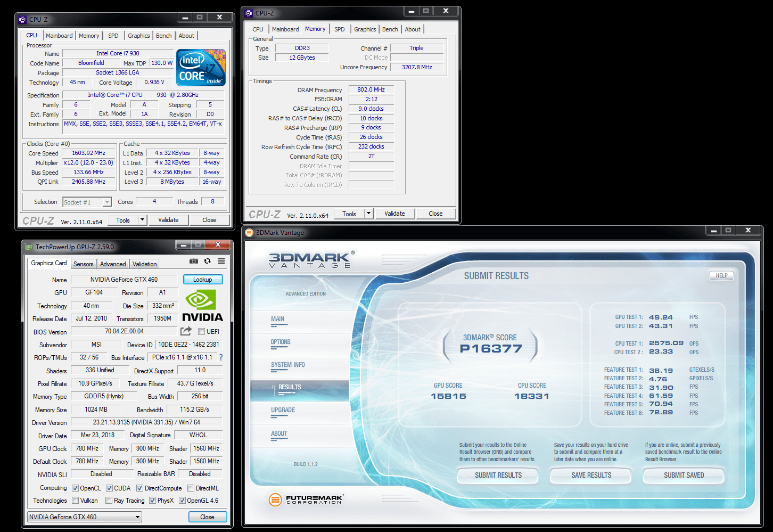The height and width of the screenshot is (532, 773).
Task: Click Tools button in left CPU-Z window
Action: pyautogui.click(x=123, y=220)
